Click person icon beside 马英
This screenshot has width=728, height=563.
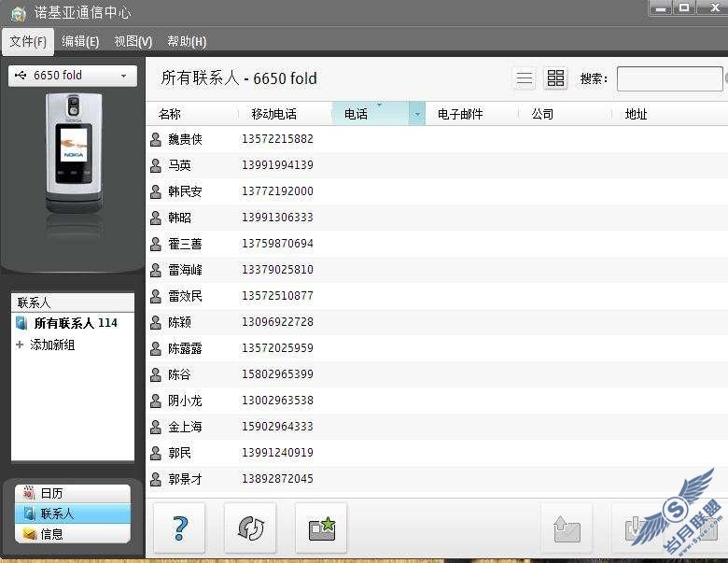(x=156, y=165)
